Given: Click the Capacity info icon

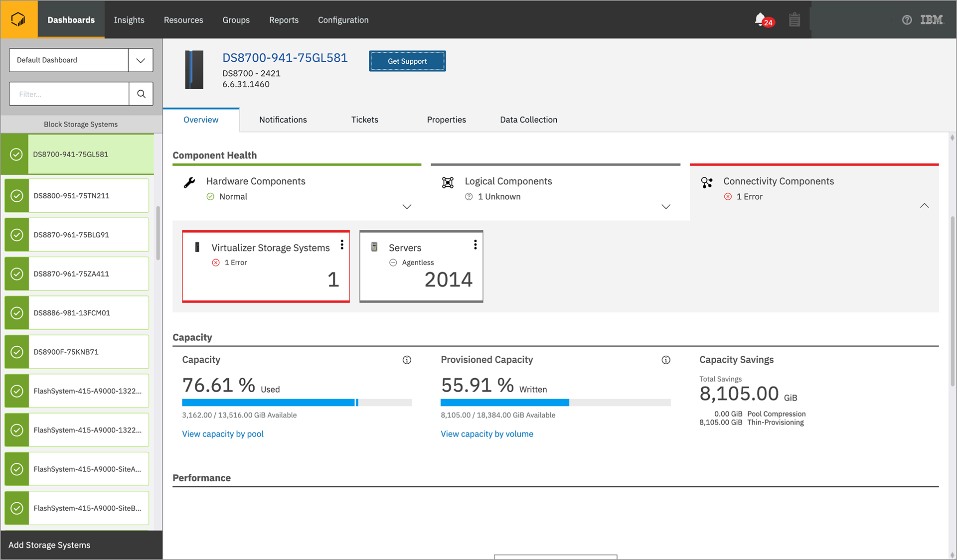Looking at the screenshot, I should pos(407,360).
